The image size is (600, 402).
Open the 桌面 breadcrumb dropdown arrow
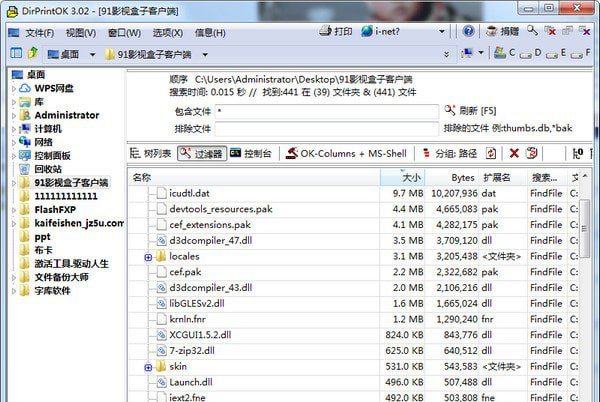(92, 55)
